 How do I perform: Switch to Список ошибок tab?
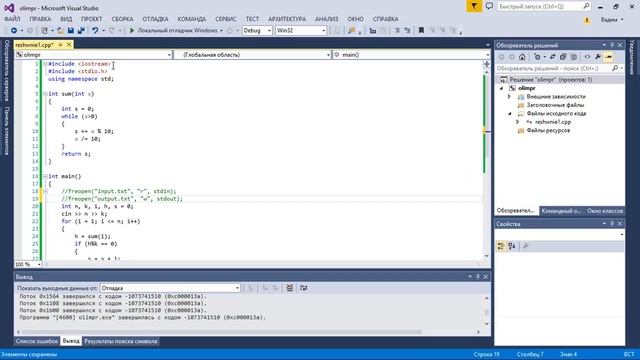pos(37,341)
